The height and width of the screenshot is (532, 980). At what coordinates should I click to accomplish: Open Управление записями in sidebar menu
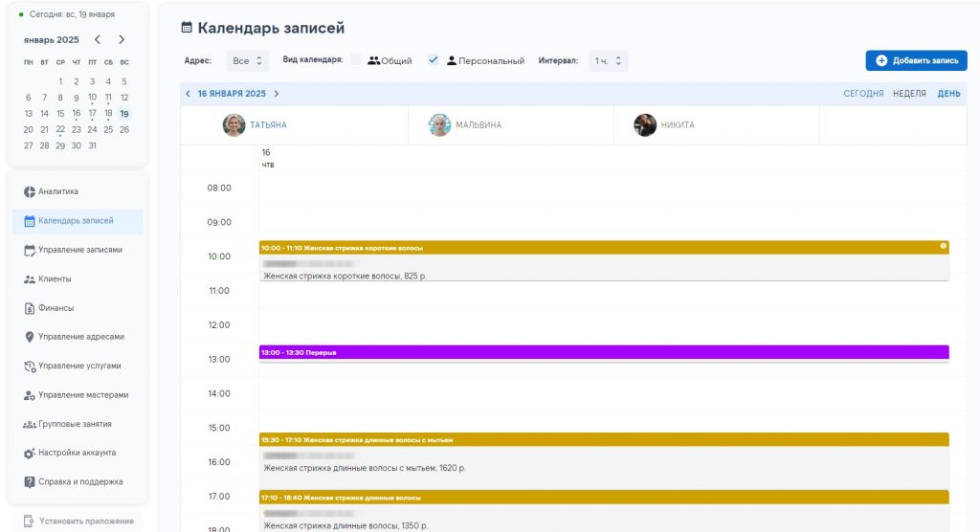(79, 250)
